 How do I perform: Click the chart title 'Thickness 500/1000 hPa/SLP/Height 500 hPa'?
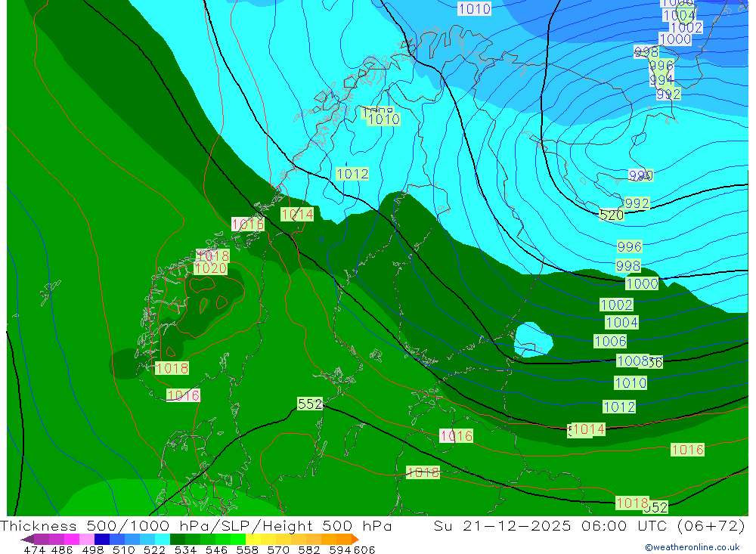pyautogui.click(x=196, y=526)
